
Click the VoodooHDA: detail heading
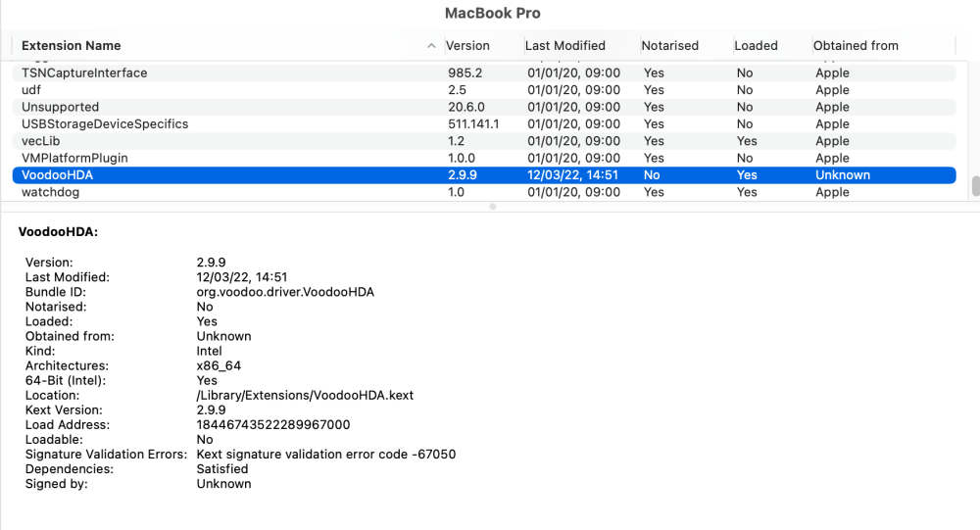58,232
